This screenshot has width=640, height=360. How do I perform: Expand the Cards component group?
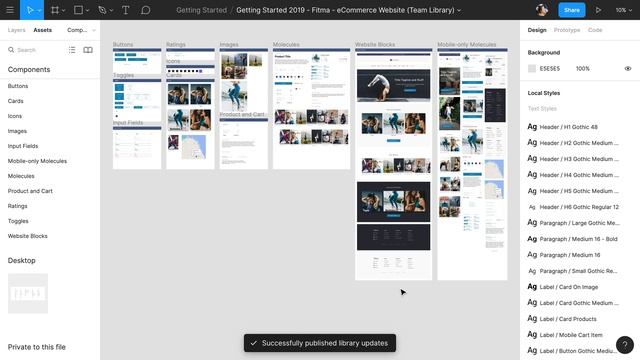pyautogui.click(x=16, y=101)
